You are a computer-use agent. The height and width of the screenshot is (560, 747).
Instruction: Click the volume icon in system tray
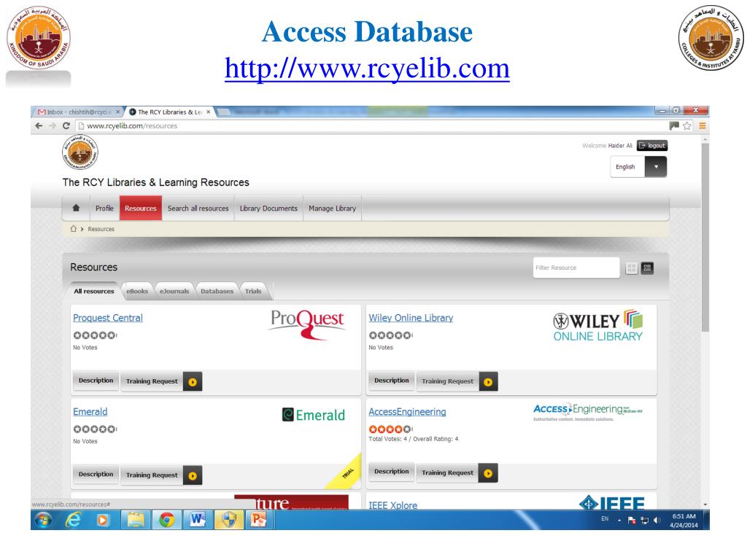[657, 520]
